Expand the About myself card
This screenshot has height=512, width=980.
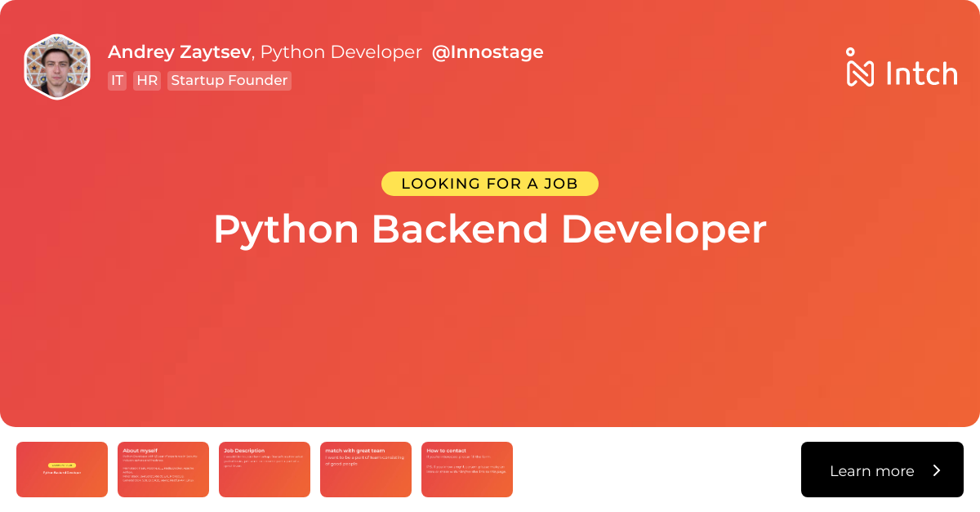pyautogui.click(x=163, y=470)
